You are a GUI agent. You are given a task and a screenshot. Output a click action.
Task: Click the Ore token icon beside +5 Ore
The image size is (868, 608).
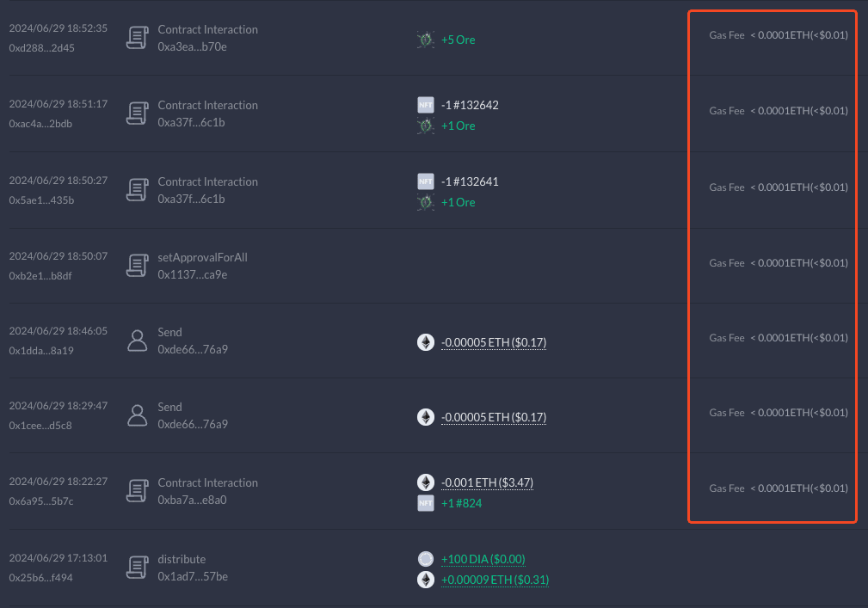(425, 40)
